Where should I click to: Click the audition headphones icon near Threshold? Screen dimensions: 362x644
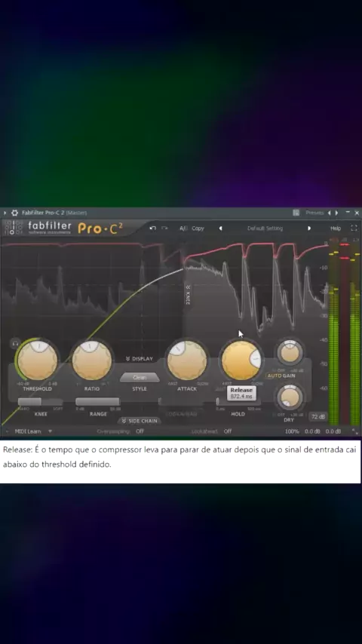coord(15,342)
